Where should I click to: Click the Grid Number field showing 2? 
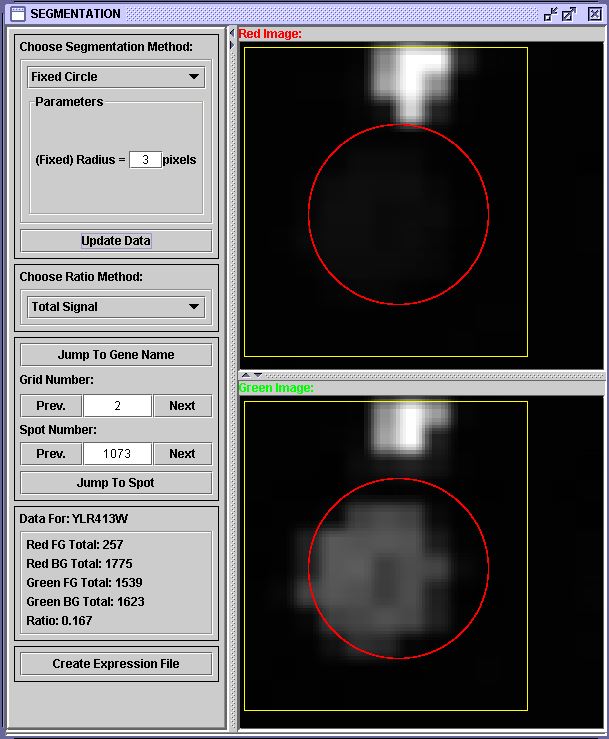[117, 406]
